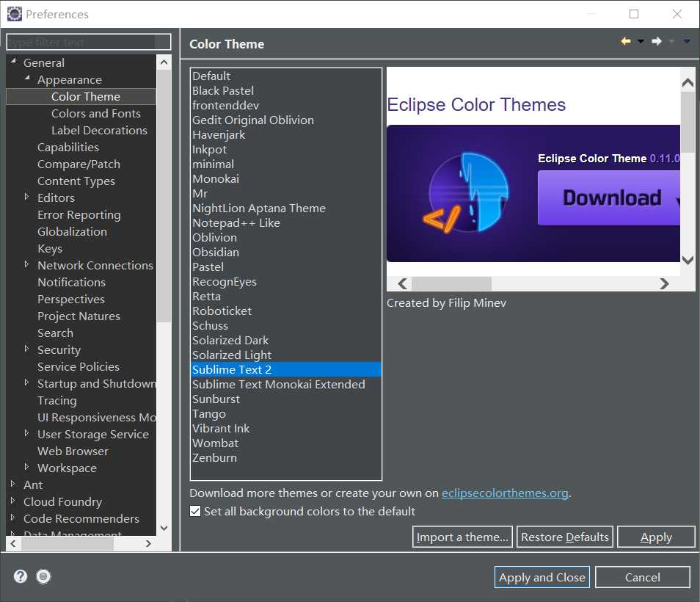The height and width of the screenshot is (602, 700).
Task: Open the back history dropdown arrow
Action: pos(641,42)
